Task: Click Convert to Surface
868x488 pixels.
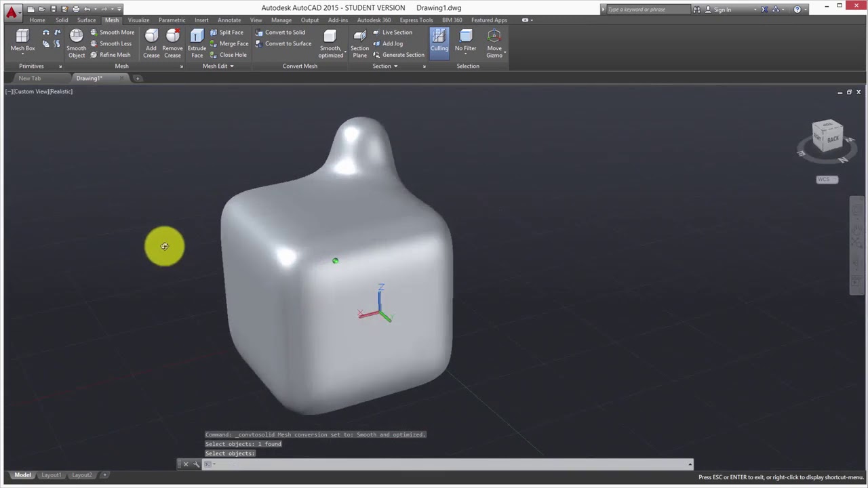Action: (283, 43)
